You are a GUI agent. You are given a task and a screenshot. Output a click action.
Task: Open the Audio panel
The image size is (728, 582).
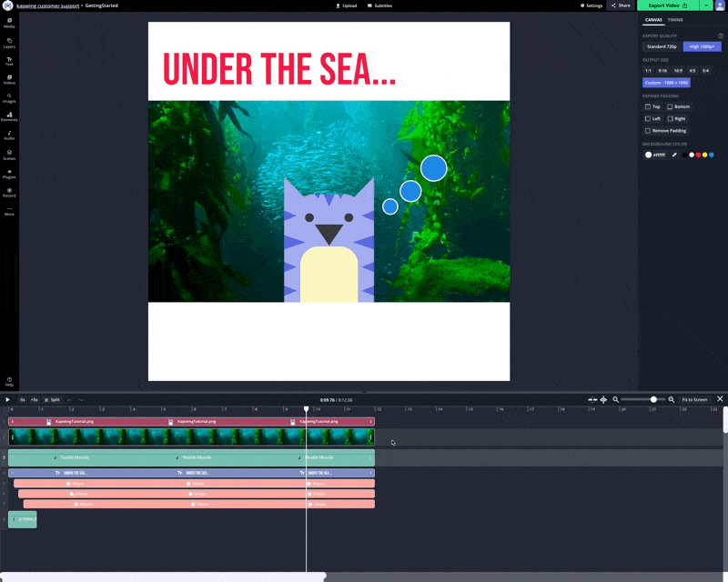9,135
